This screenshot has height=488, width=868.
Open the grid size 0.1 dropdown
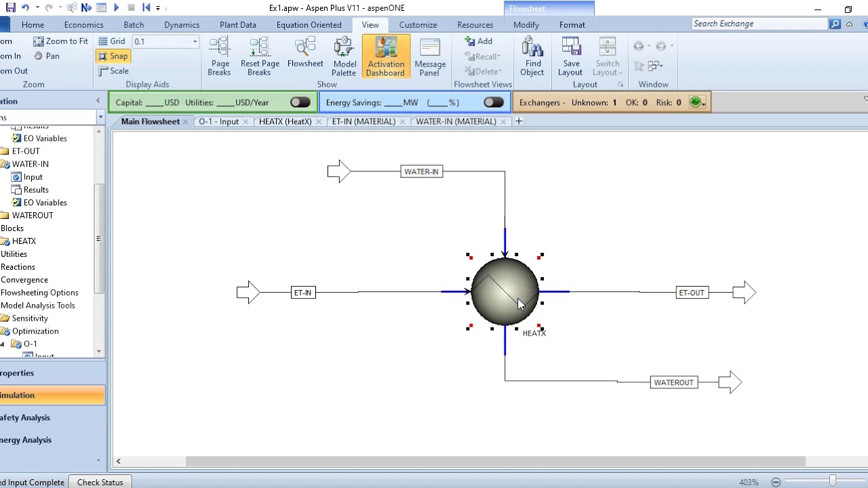coord(195,42)
